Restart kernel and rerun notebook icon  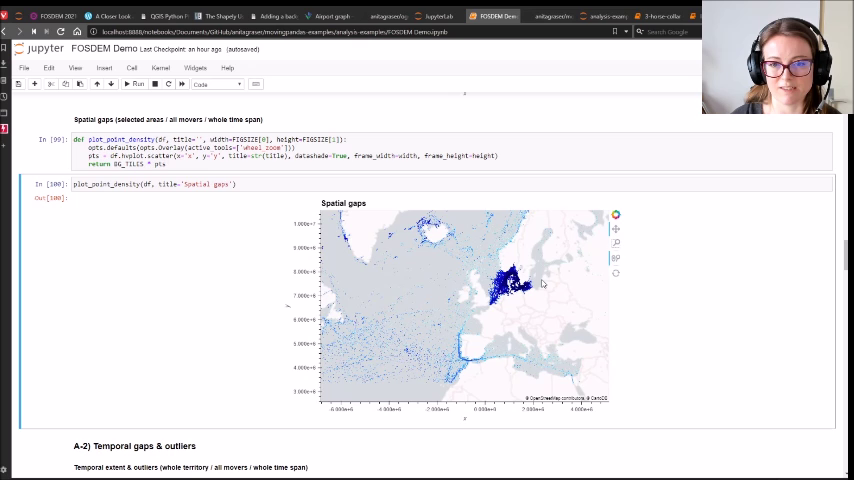[x=182, y=84]
